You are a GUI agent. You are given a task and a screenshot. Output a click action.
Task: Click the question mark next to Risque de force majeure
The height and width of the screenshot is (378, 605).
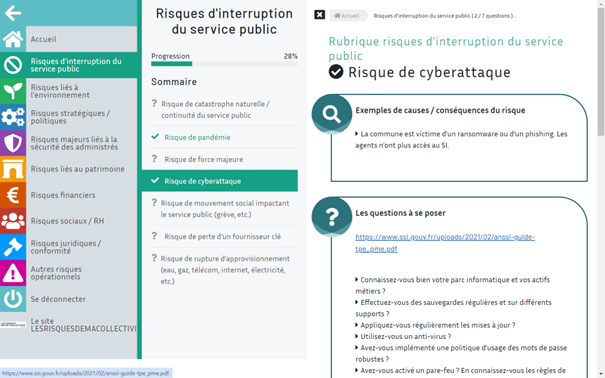[x=154, y=159]
